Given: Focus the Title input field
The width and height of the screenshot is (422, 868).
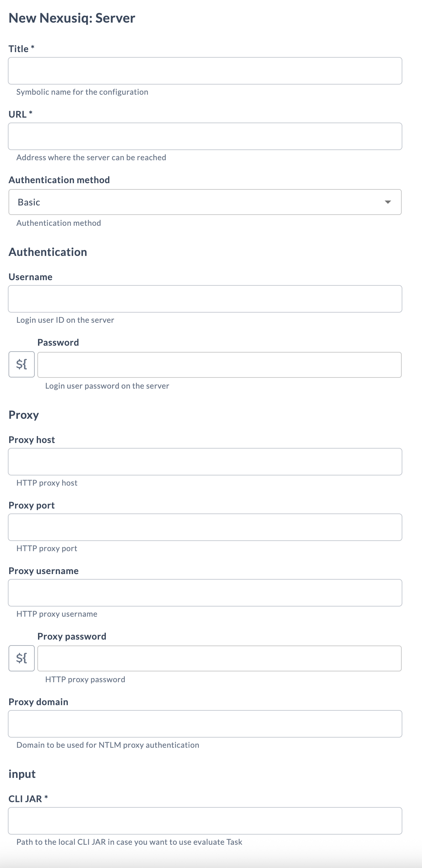Looking at the screenshot, I should pos(205,71).
